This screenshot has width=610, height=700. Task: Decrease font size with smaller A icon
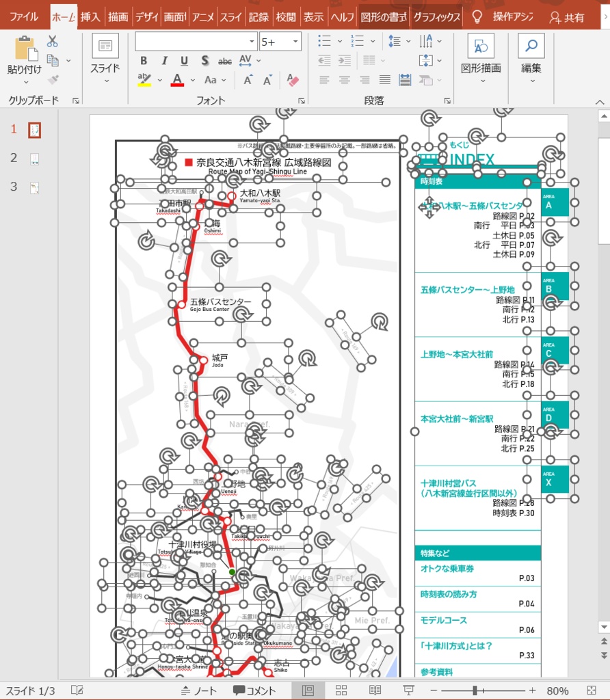[267, 81]
